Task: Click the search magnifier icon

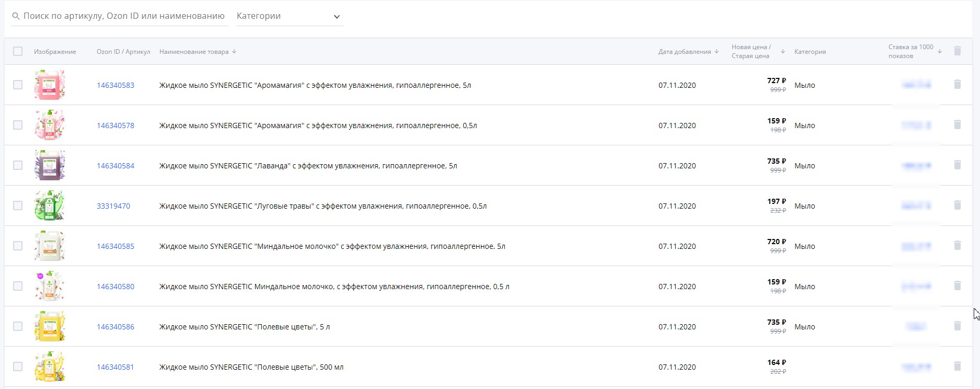Action: (x=16, y=16)
